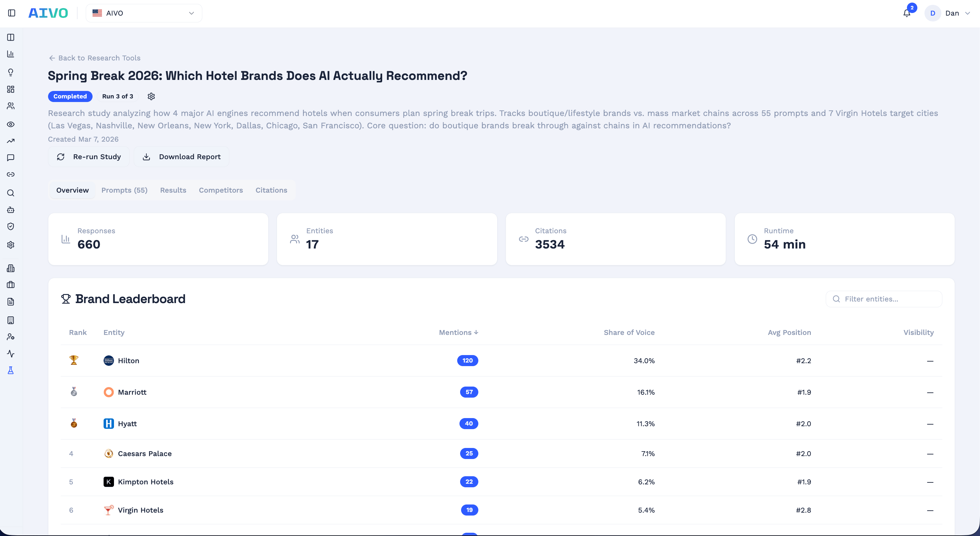Click the Re-run Study button
980x536 pixels.
(89, 157)
